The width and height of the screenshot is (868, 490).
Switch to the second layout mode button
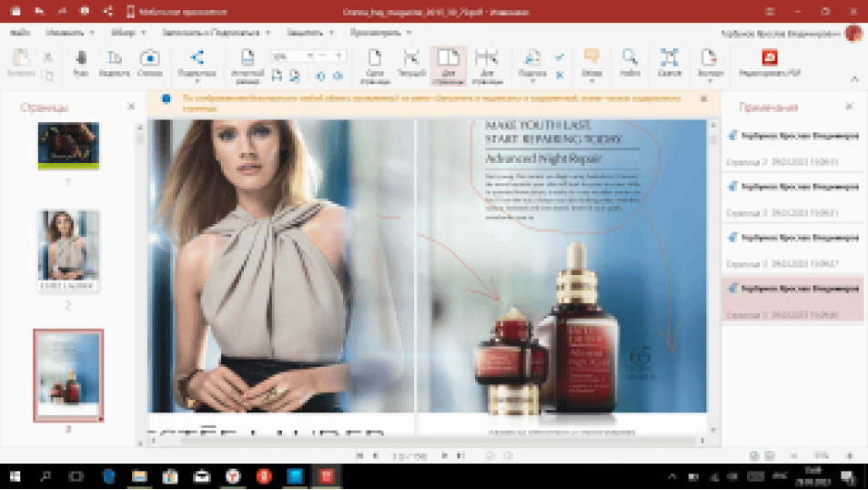coord(411,63)
